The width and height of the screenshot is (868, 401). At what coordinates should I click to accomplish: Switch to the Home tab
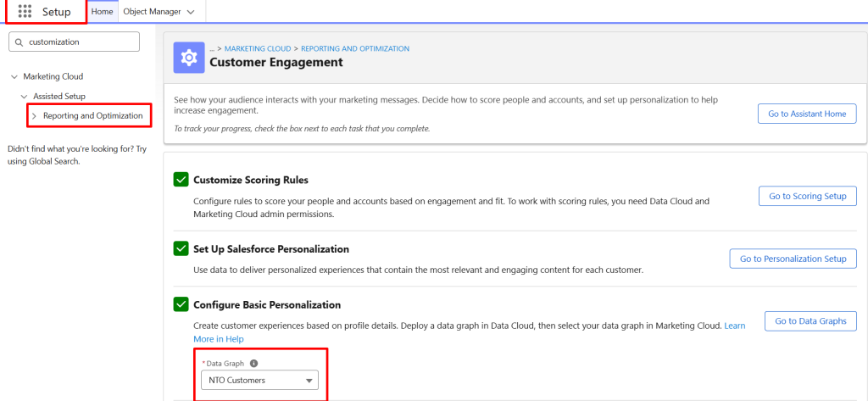pyautogui.click(x=103, y=11)
